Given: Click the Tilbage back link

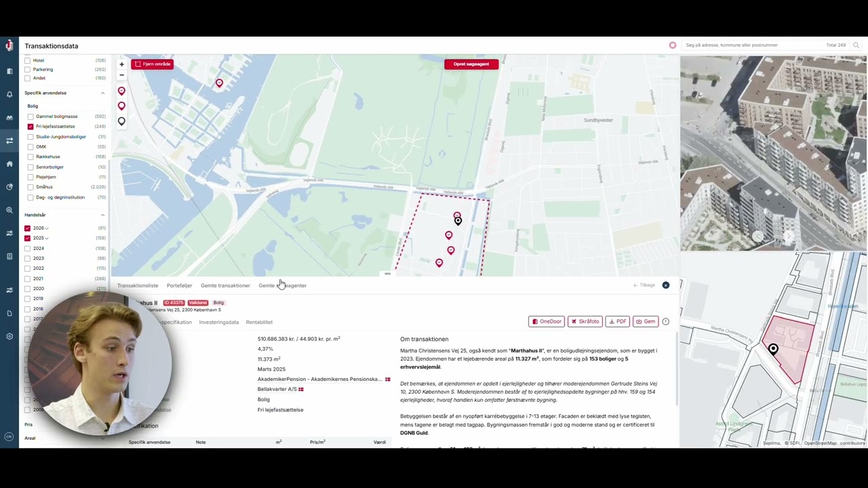Looking at the screenshot, I should [644, 285].
